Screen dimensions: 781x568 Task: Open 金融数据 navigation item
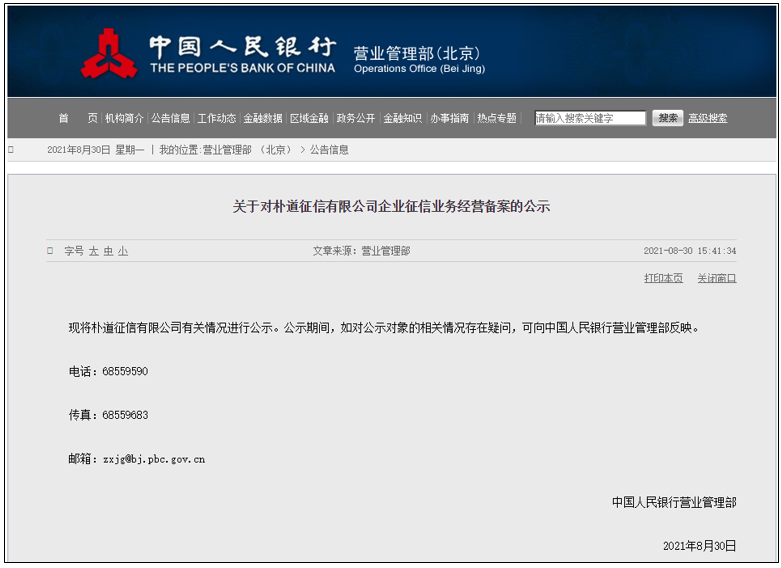tap(263, 118)
